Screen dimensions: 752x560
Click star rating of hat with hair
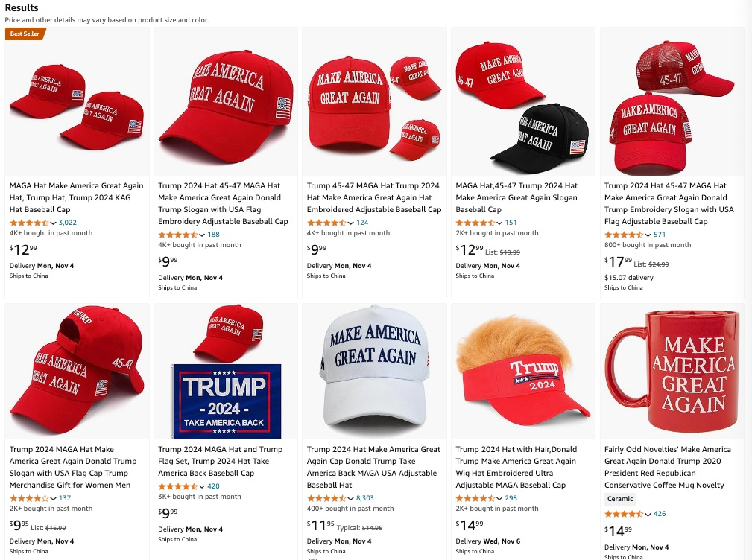pos(475,498)
